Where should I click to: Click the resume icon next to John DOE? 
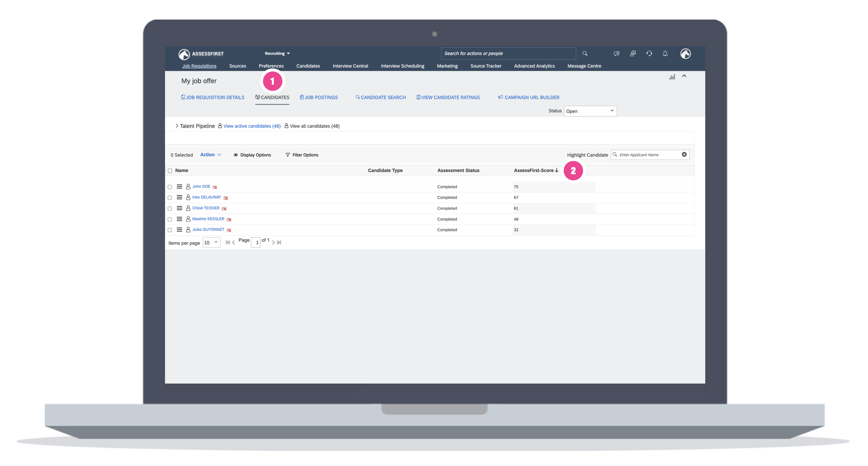point(215,187)
